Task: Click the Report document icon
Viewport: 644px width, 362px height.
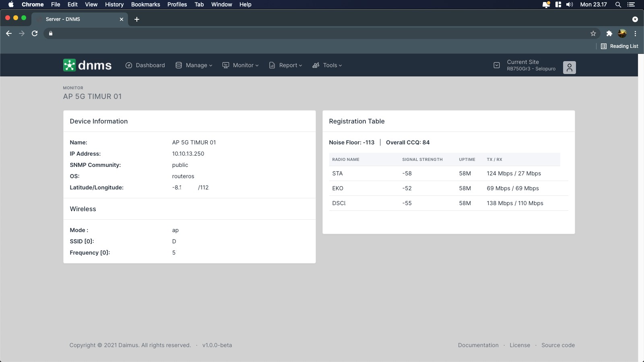Action: click(272, 65)
